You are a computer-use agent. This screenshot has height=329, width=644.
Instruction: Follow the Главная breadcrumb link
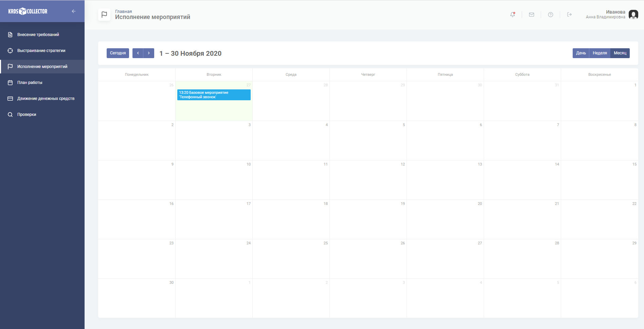coord(123,12)
